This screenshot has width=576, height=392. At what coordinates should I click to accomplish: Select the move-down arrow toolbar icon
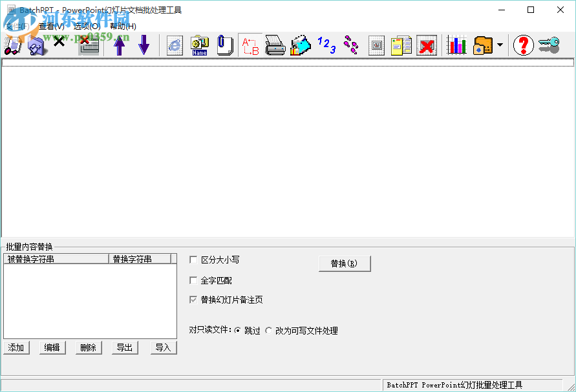(144, 45)
